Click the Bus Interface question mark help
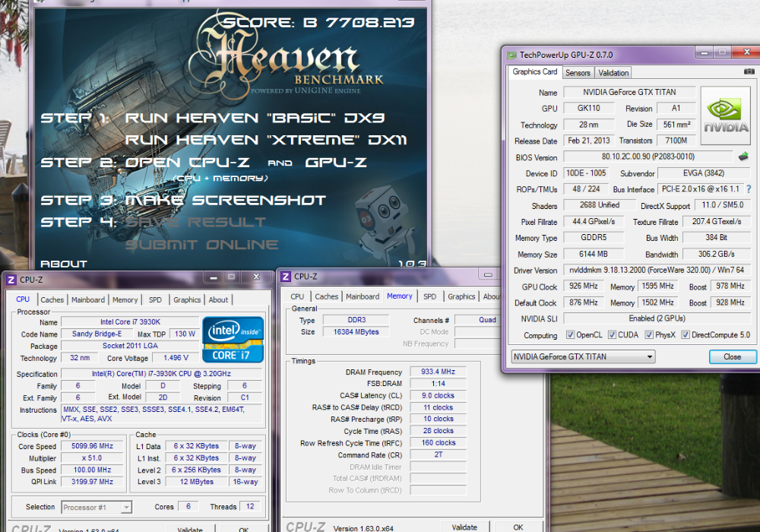This screenshot has height=532, width=760. (x=749, y=189)
